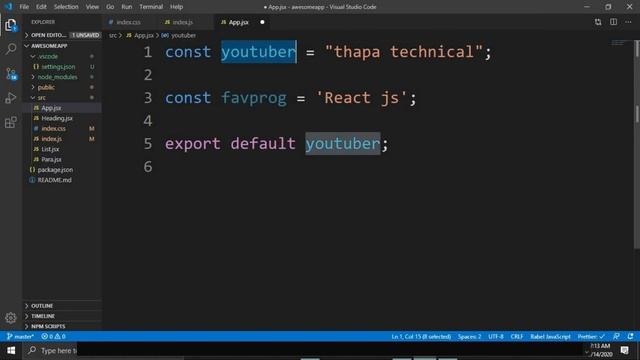
Task: Click the feedback icon in status bar
Action: [x=616, y=336]
